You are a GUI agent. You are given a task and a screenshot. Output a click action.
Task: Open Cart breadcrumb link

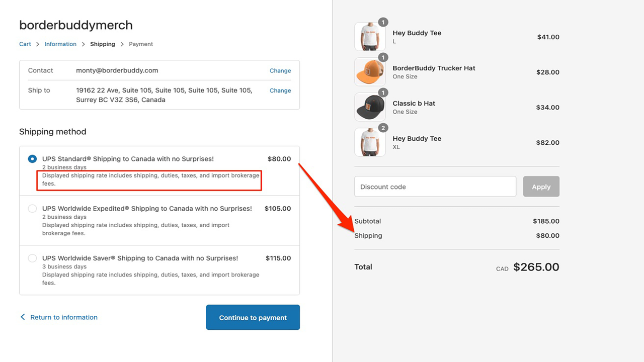click(25, 44)
